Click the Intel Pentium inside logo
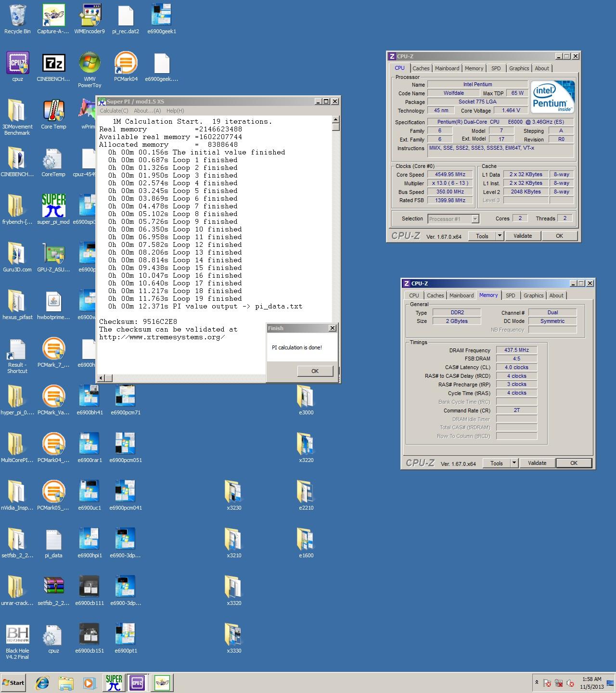Viewport: 616px width, 693px height. point(552,97)
